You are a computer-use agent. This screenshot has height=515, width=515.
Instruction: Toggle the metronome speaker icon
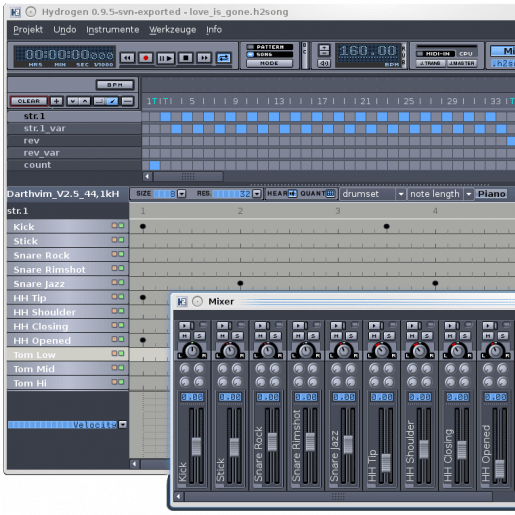coord(324,63)
